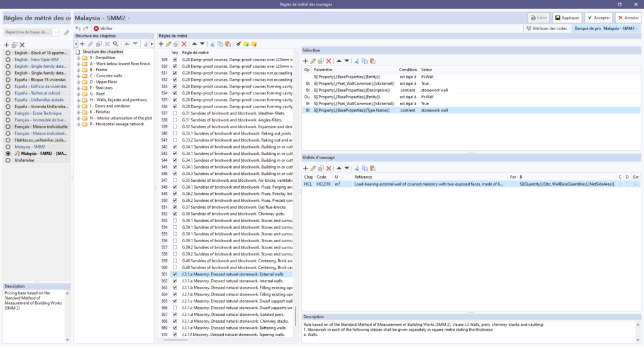Click the Paramètre column header
The image size is (644, 346).
point(355,69)
